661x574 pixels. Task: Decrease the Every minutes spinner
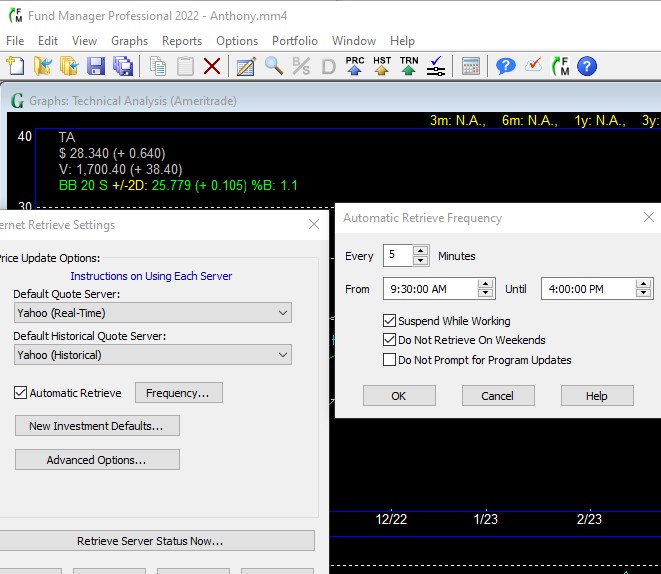click(420, 260)
